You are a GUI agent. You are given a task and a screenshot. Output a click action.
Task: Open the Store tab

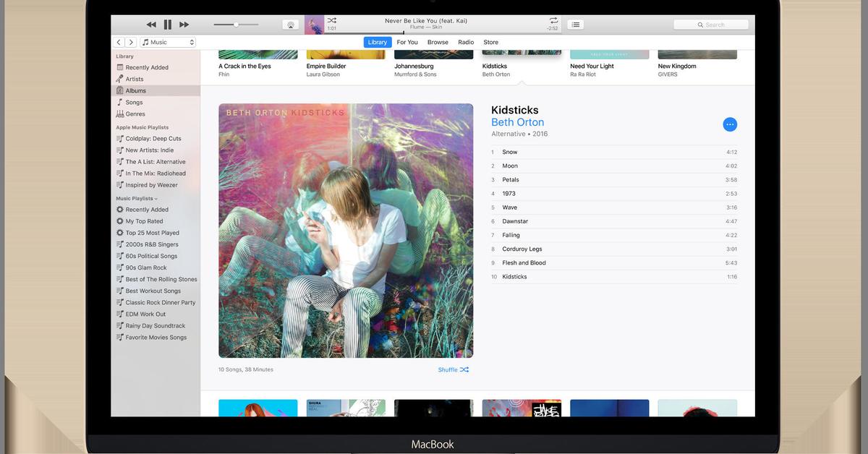coord(490,43)
